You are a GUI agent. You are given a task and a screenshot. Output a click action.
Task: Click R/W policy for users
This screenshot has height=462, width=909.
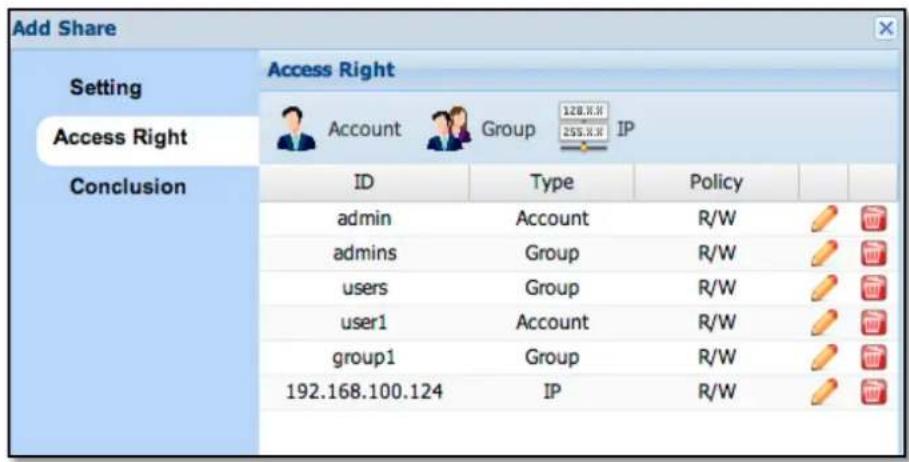pos(717,288)
